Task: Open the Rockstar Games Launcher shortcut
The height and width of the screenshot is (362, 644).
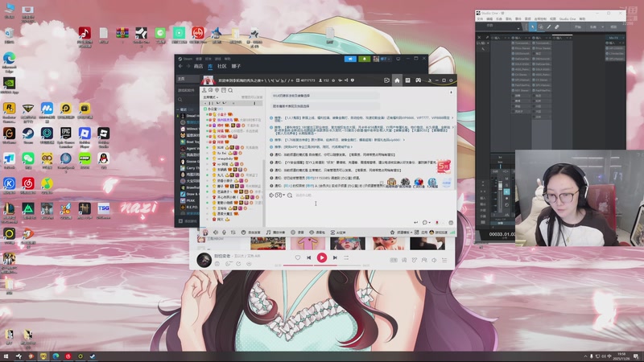Action: [x=9, y=109]
